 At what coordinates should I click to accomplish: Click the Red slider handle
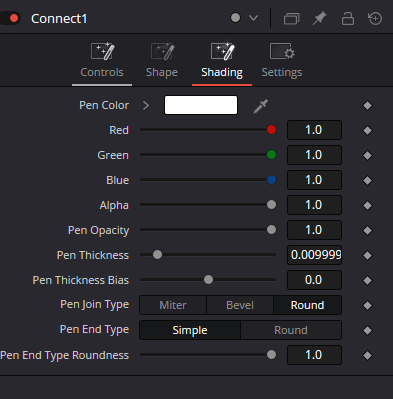point(271,130)
